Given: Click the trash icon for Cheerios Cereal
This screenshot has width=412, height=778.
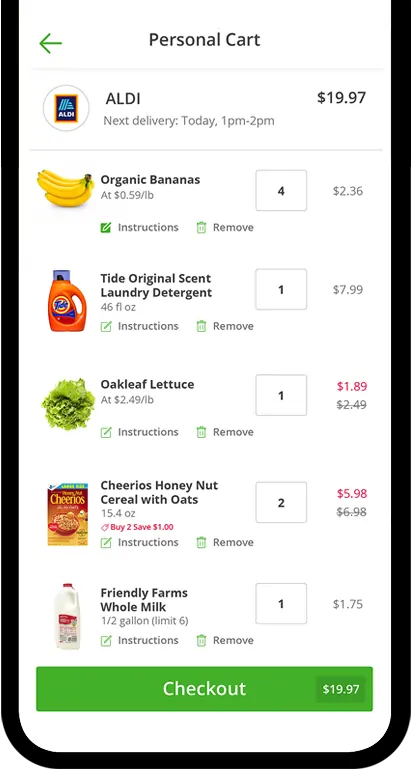Looking at the screenshot, I should (201, 542).
